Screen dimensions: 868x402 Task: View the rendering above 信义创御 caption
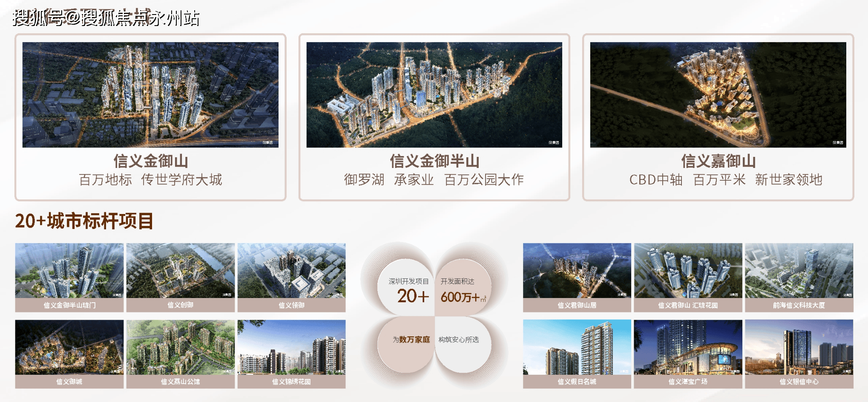(181, 270)
